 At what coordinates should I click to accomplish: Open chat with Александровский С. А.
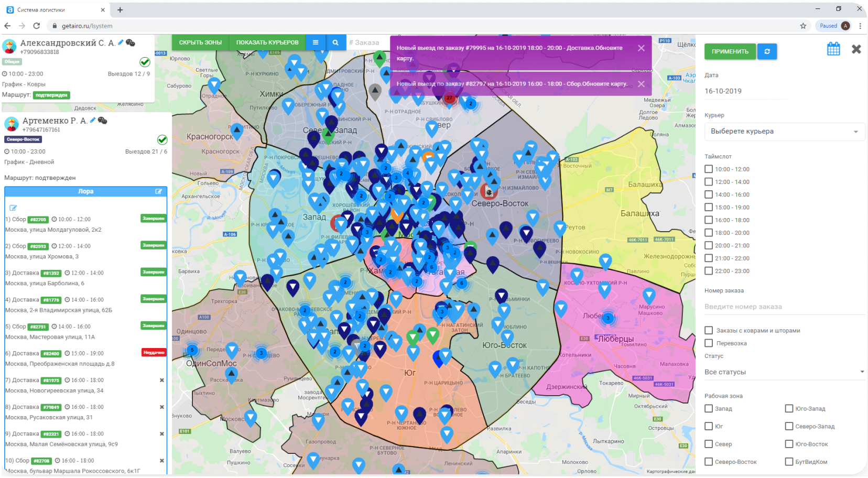[131, 42]
